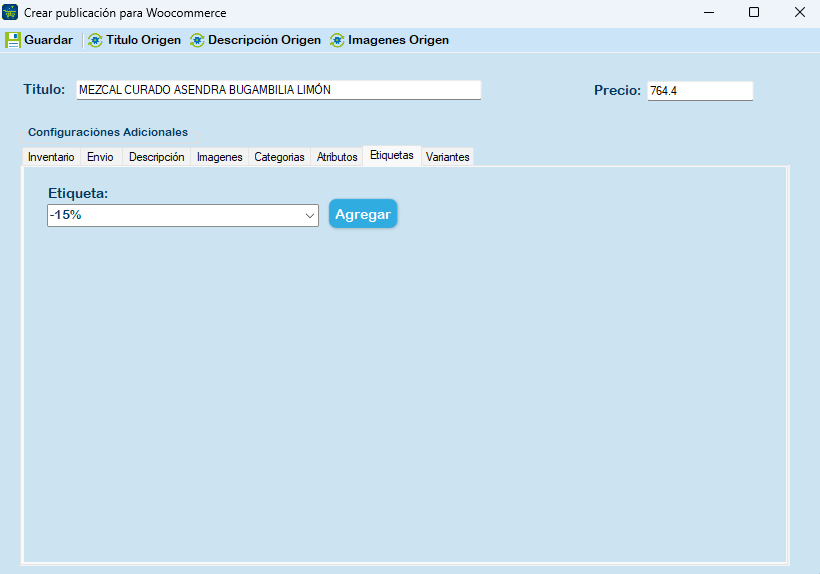Click the Titulo Origen toolbar icon
Screen dimensions: 820x574
[x=95, y=40]
